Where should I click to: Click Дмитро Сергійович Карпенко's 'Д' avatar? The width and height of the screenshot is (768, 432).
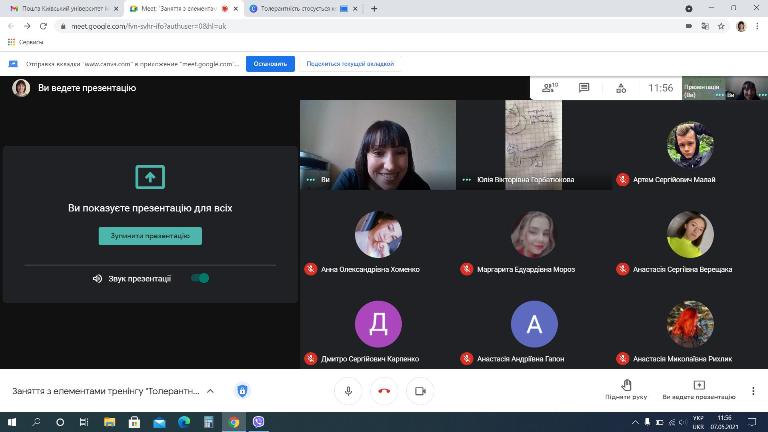pos(378,324)
